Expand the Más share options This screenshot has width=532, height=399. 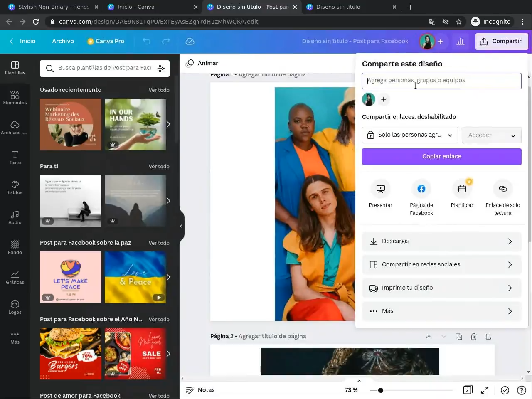(x=442, y=311)
